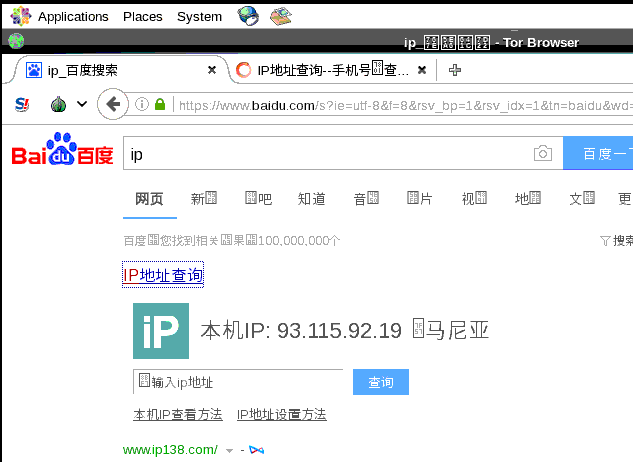The image size is (633, 462).
Task: Click the NoScript S icon
Action: 22,105
